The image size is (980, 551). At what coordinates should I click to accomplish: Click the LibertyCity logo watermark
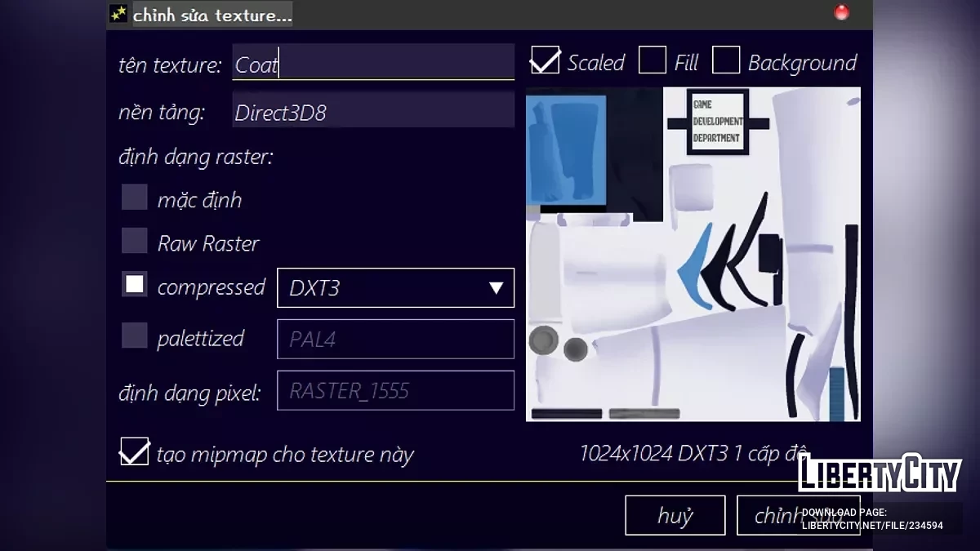[x=879, y=473]
